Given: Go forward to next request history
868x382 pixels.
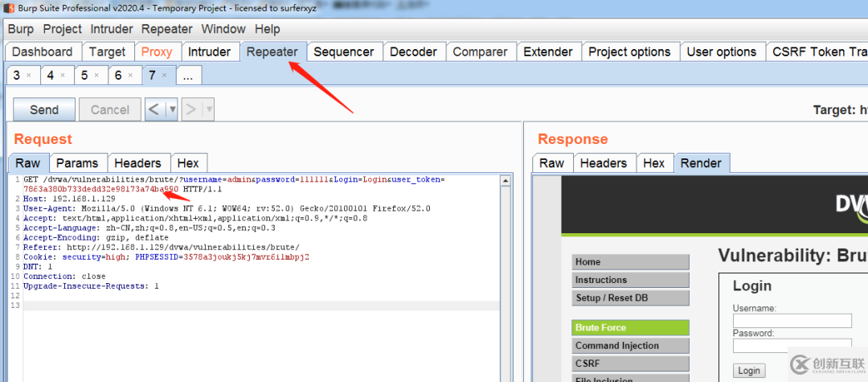Looking at the screenshot, I should pos(191,109).
